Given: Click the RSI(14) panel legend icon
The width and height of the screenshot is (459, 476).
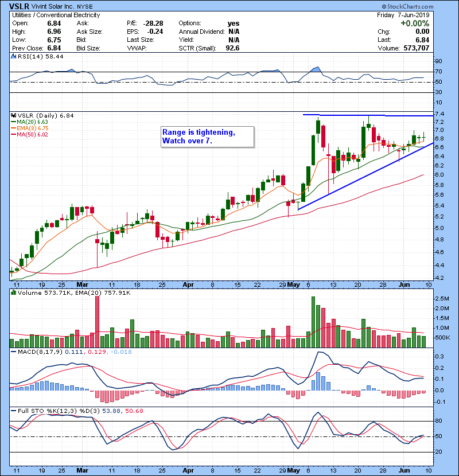Looking at the screenshot, I should coord(13,56).
